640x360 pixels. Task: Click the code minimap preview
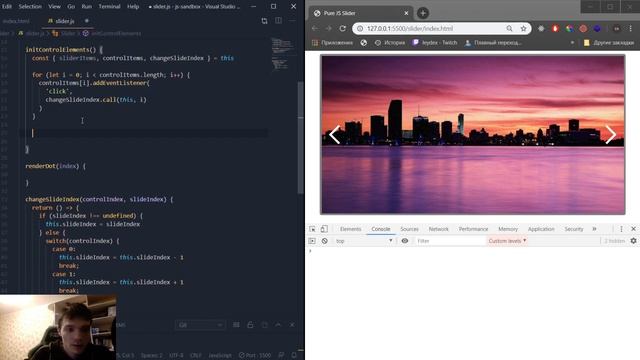(282, 55)
